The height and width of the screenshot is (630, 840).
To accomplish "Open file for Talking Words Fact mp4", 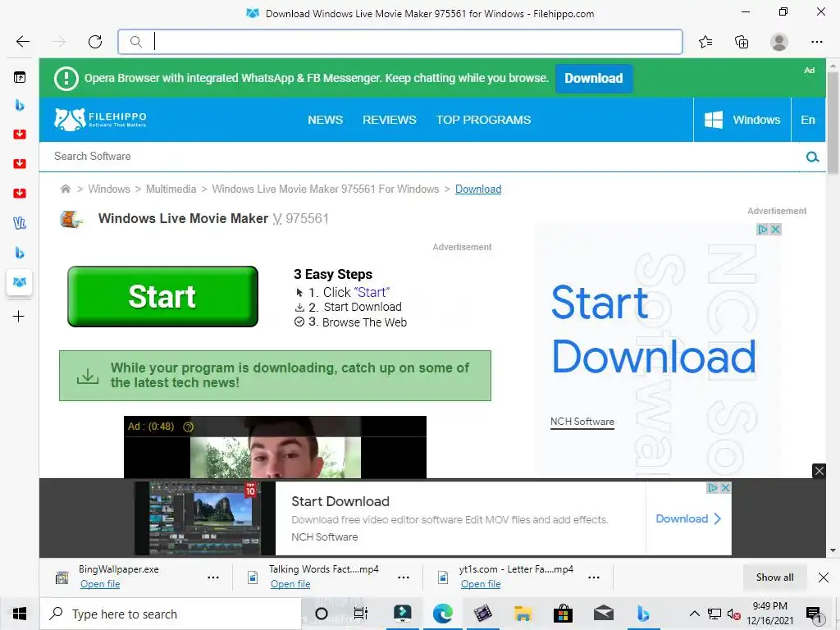I will (x=290, y=584).
